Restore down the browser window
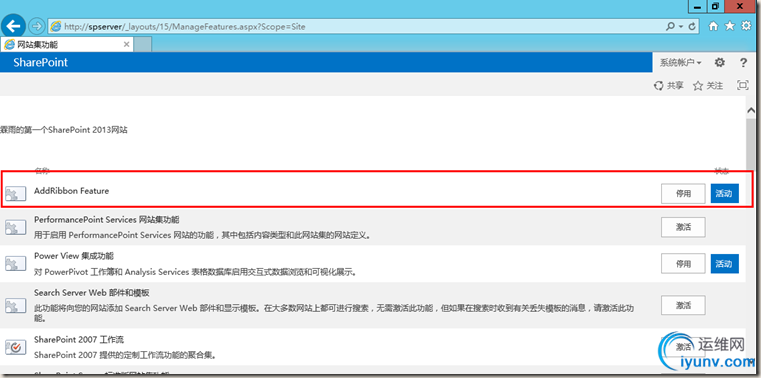Viewport: 761px width, 378px height. (x=715, y=6)
